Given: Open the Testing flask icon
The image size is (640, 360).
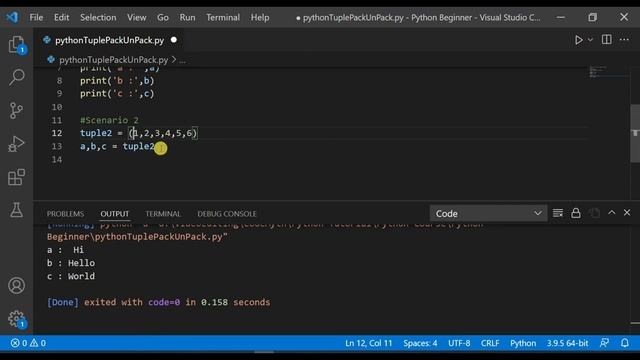Looking at the screenshot, I should pos(16,210).
